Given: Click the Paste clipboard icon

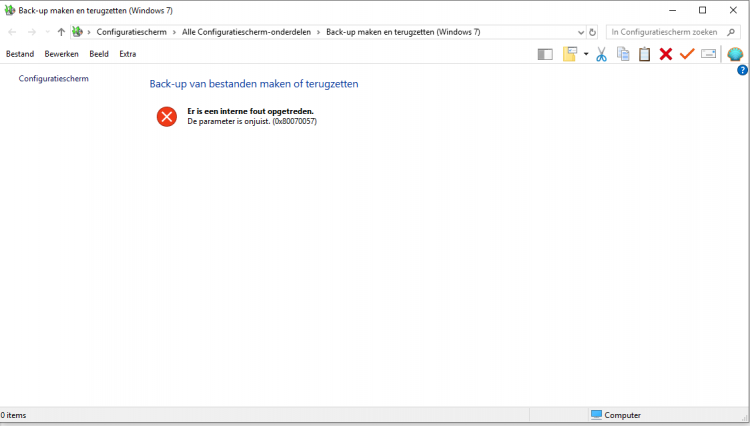Looking at the screenshot, I should (644, 54).
